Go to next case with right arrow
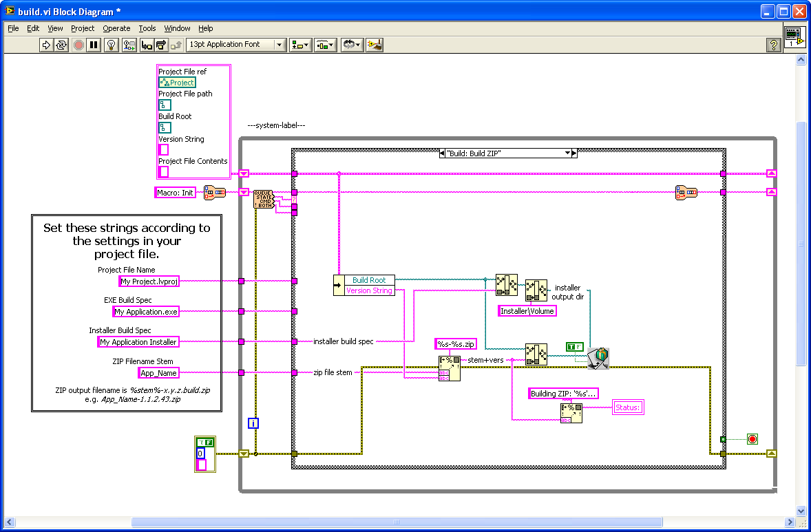 [x=575, y=153]
